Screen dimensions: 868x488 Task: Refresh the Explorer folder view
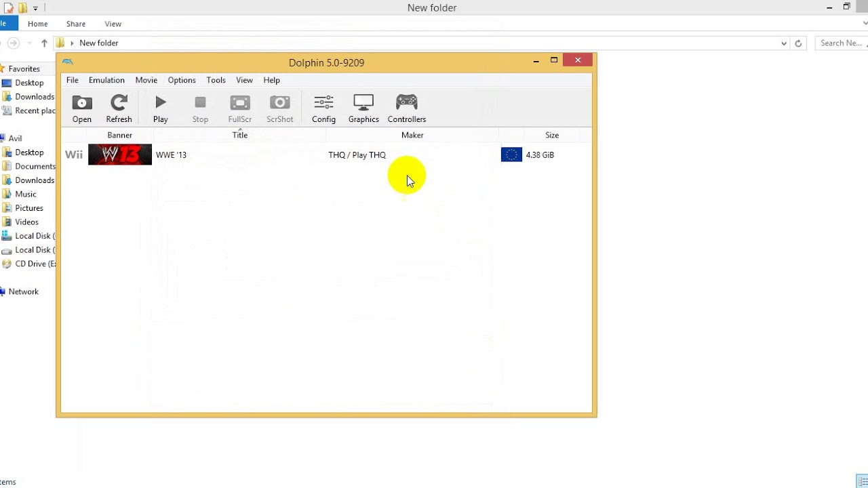click(x=798, y=43)
